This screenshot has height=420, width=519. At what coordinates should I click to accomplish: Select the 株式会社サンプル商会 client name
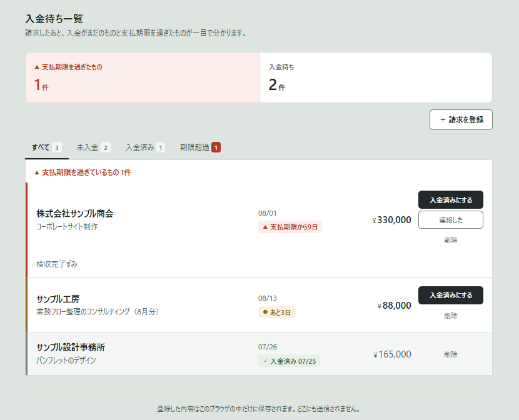[75, 214]
